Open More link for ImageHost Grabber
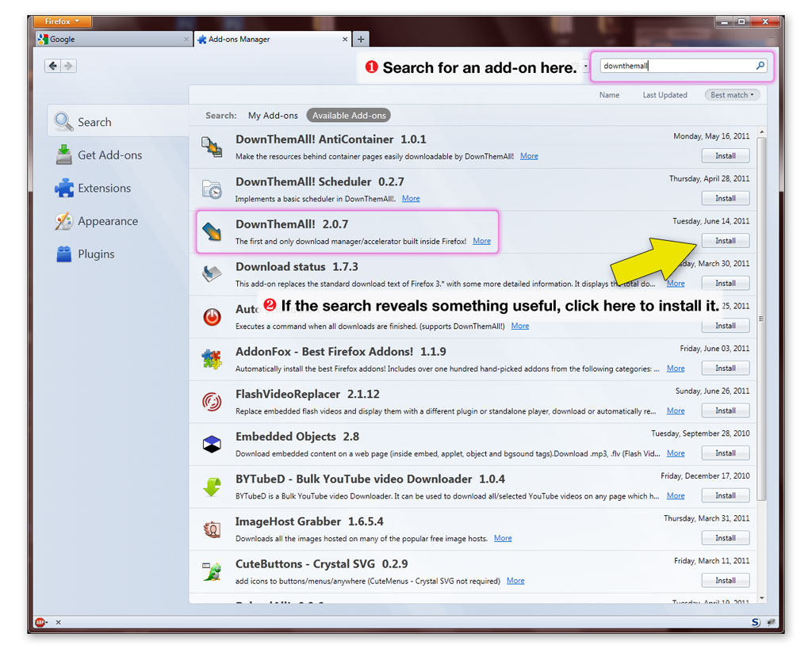The height and width of the screenshot is (649, 812). pyautogui.click(x=502, y=538)
